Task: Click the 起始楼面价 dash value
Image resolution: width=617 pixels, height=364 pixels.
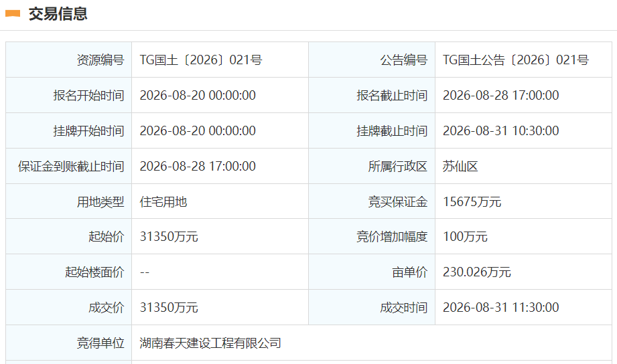Action: tap(145, 272)
